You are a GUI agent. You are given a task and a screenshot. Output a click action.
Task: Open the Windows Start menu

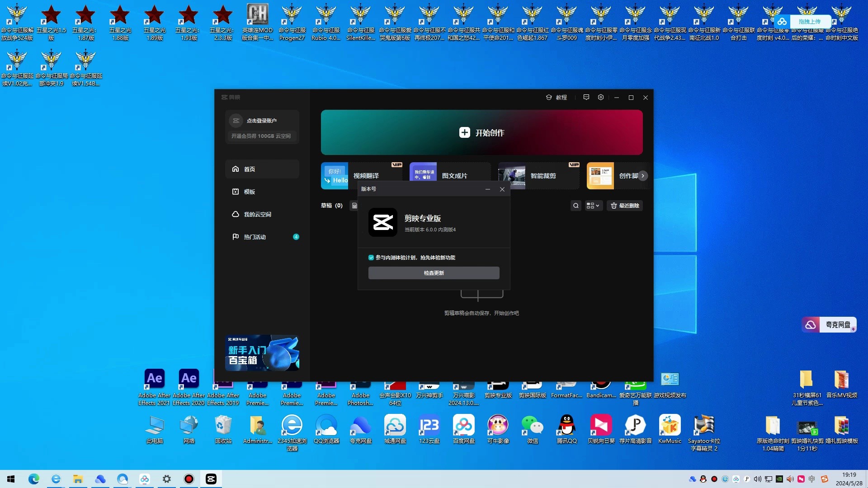coord(11,479)
